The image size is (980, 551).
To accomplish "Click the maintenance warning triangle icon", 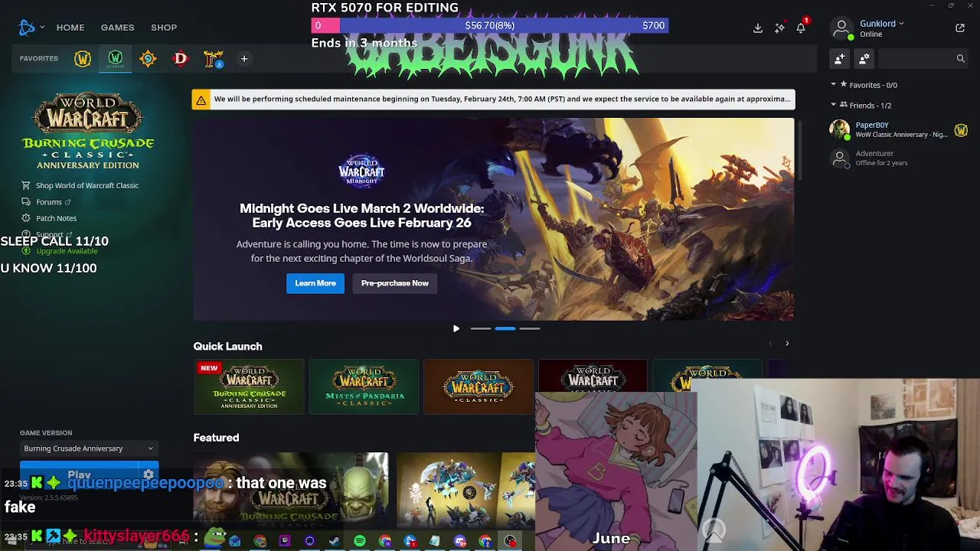I will click(201, 99).
